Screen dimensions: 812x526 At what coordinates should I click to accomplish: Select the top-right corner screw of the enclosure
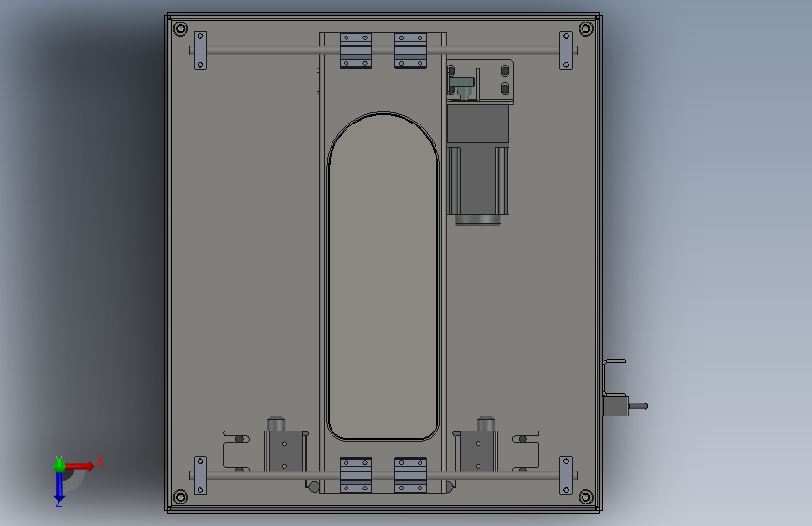click(585, 28)
